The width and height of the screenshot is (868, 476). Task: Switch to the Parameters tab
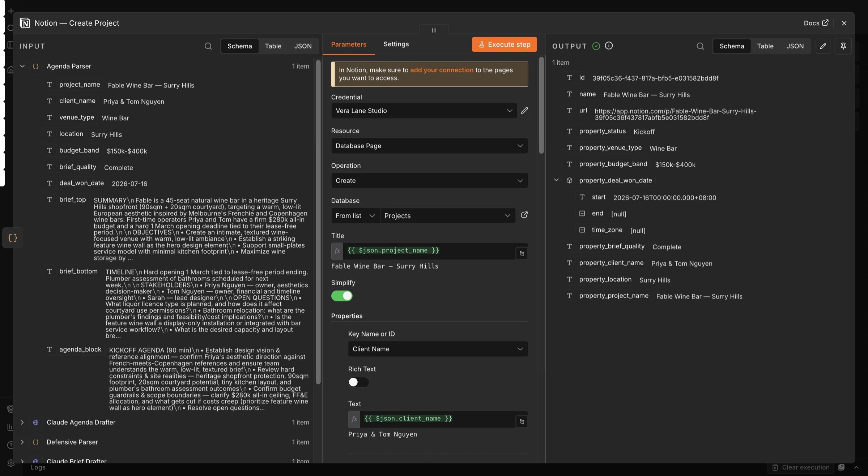[349, 44]
